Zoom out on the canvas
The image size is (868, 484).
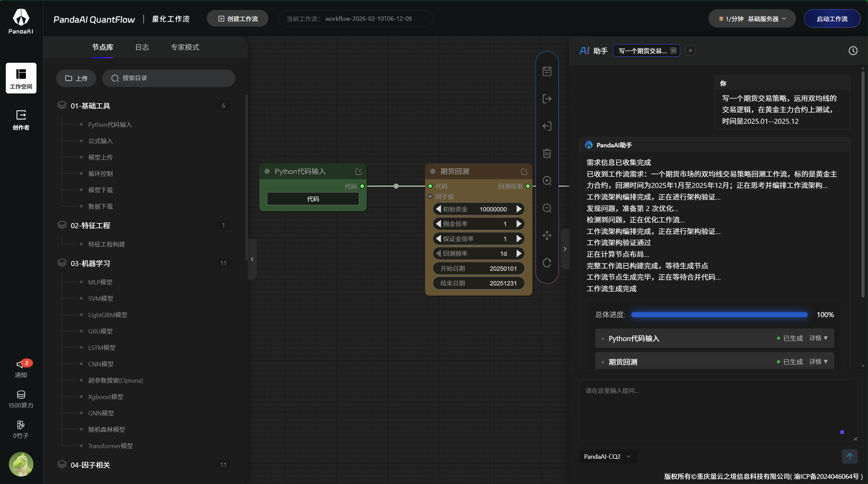point(547,208)
